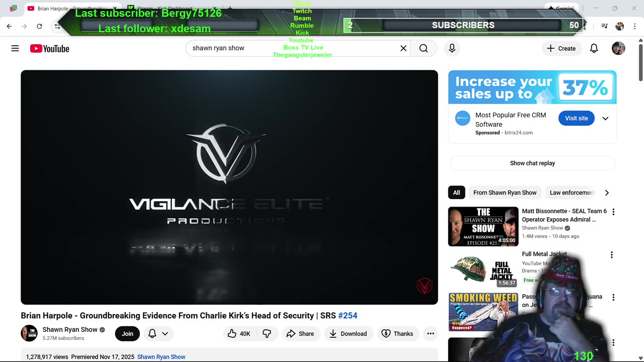
Task: Start voice search with microphone
Action: point(452,48)
